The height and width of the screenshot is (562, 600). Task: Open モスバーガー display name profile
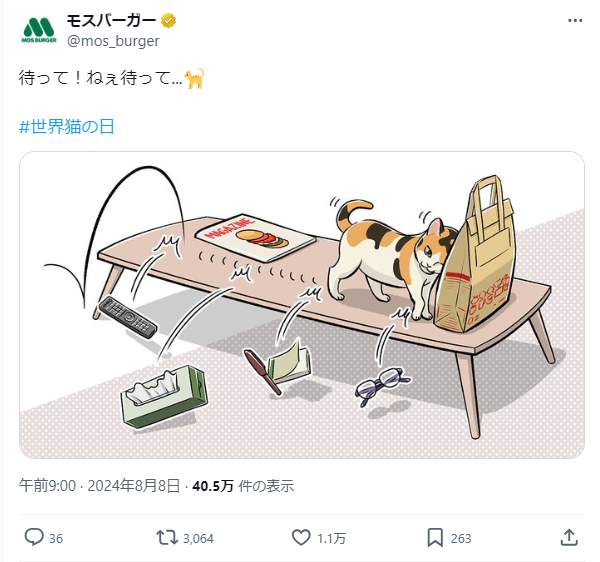(111, 20)
